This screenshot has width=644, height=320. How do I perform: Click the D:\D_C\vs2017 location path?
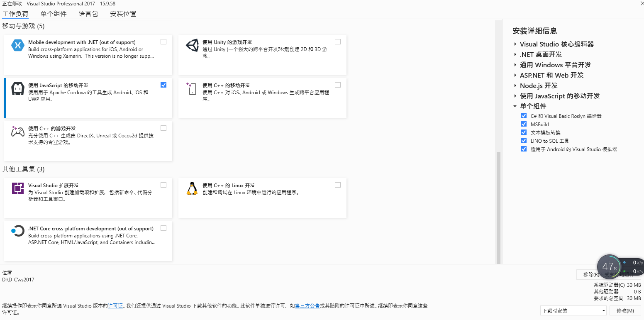point(18,280)
